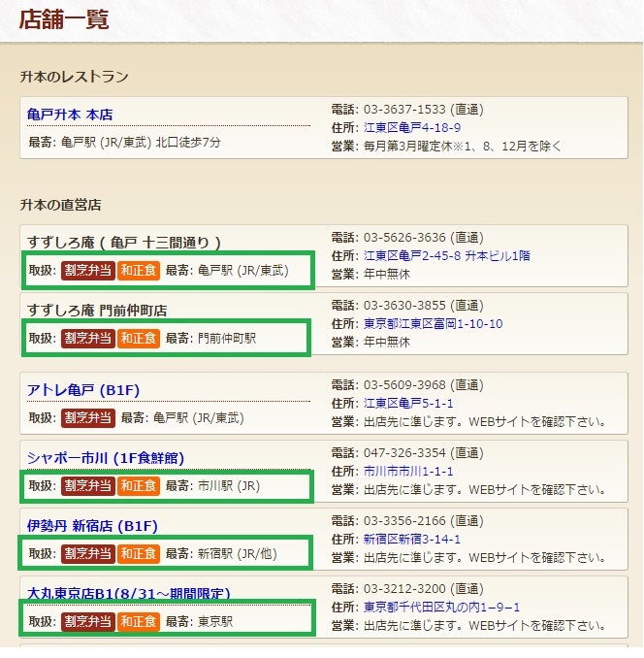Click phone number 03-3212-3200
Viewport: 644px width, 658px height.
coord(404,589)
